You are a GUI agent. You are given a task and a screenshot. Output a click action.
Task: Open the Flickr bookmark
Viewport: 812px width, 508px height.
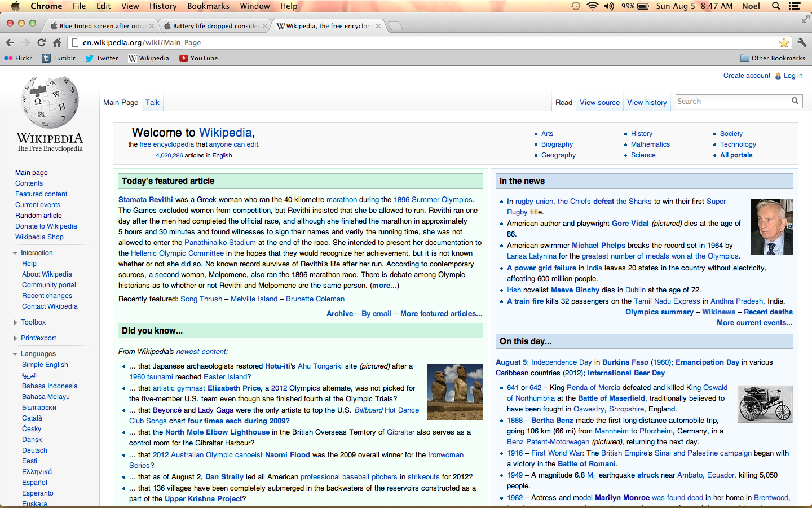(18, 58)
